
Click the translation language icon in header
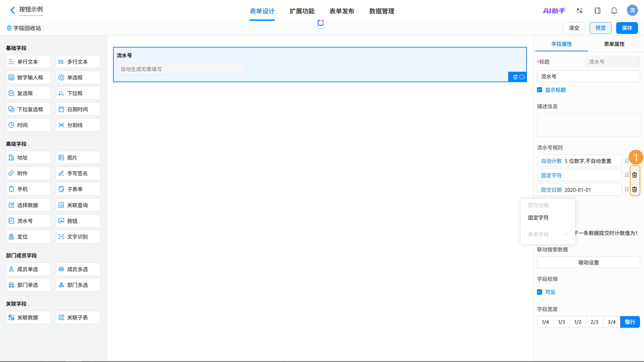point(579,11)
